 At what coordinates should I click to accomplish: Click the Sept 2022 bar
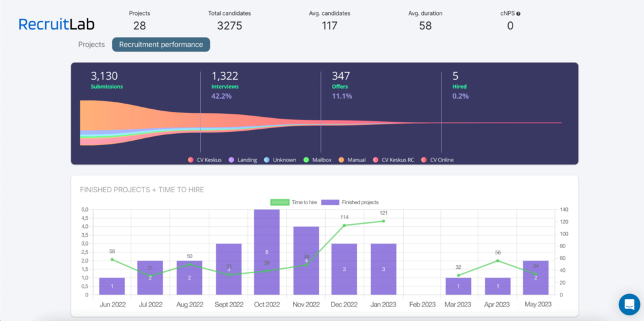(x=229, y=269)
